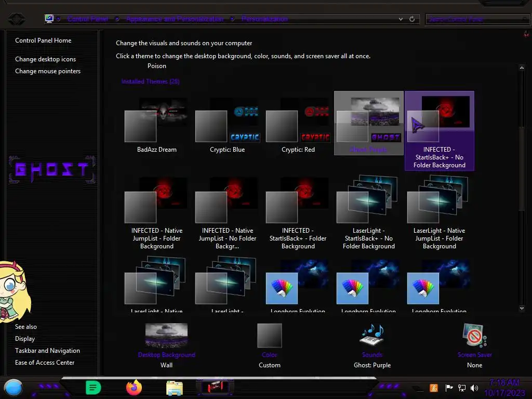Open Change mouse pointers
The width and height of the screenshot is (532, 399).
pos(48,71)
